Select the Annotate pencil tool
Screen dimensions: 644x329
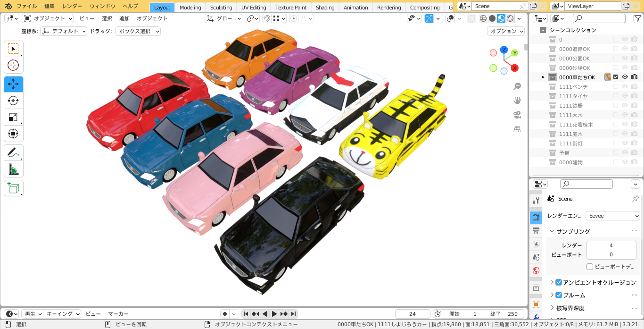(x=14, y=152)
